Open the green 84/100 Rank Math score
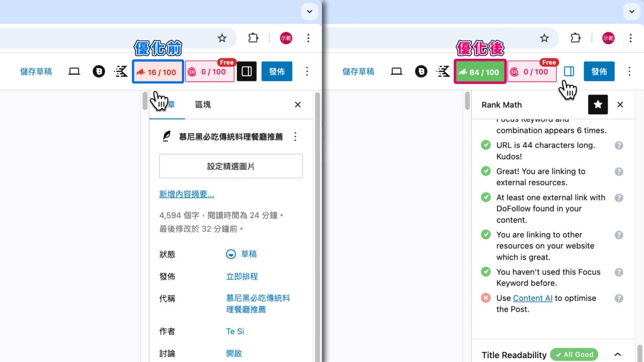 coord(479,71)
